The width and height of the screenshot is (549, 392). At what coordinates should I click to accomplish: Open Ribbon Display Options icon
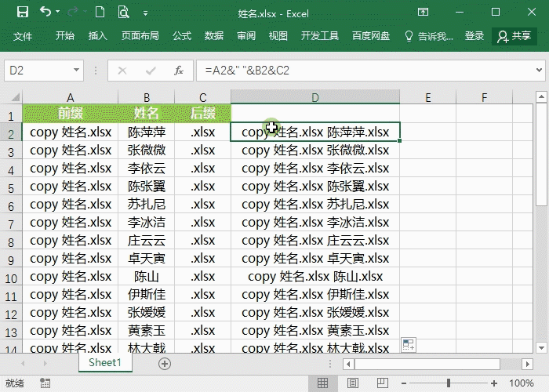point(423,13)
